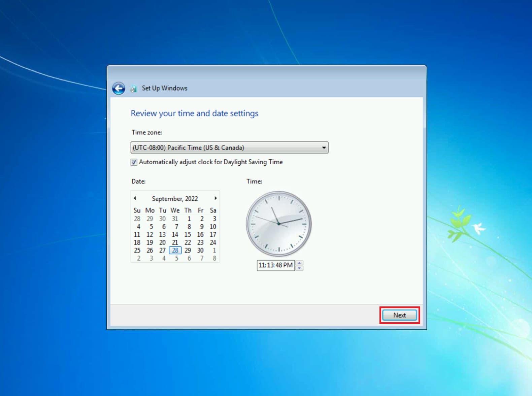This screenshot has height=396, width=532.
Task: Select September 25 in the calendar
Action: [137, 250]
